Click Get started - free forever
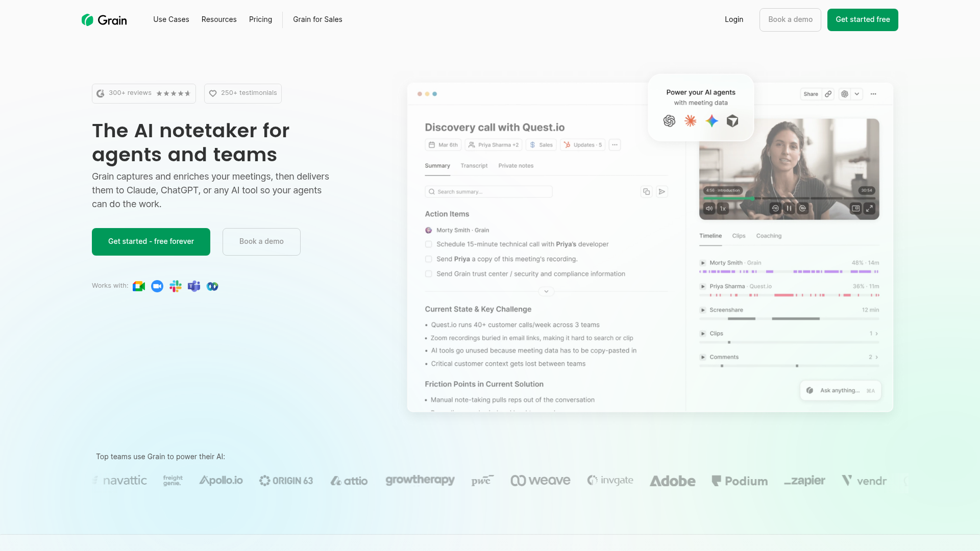This screenshot has height=551, width=980. [x=151, y=242]
